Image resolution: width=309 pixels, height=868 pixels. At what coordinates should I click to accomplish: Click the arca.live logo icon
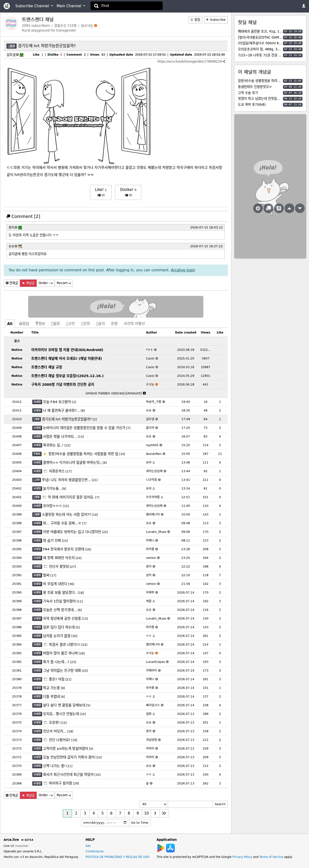click(7, 6)
